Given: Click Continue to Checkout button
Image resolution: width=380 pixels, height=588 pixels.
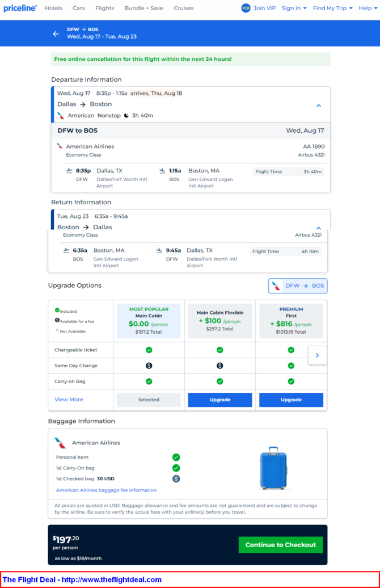Looking at the screenshot, I should click(280, 545).
